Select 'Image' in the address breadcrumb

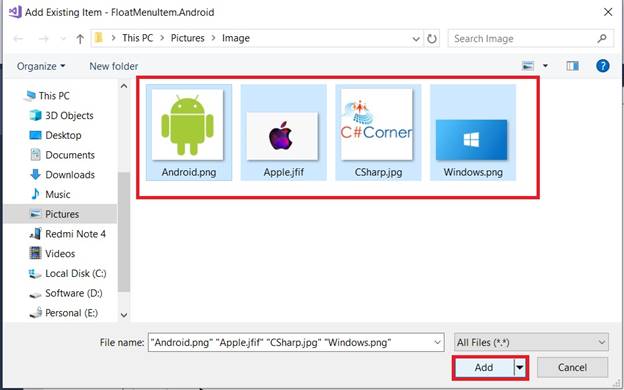[236, 38]
